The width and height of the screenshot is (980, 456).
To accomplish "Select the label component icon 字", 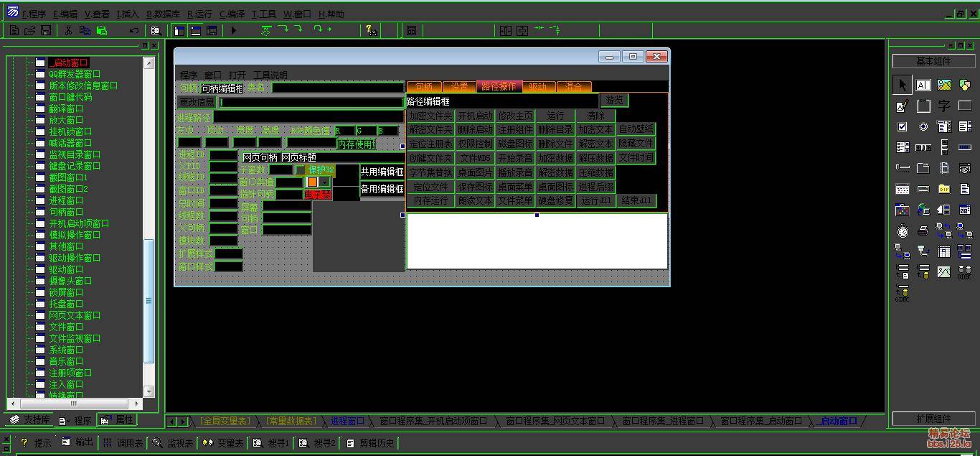I will [944, 106].
